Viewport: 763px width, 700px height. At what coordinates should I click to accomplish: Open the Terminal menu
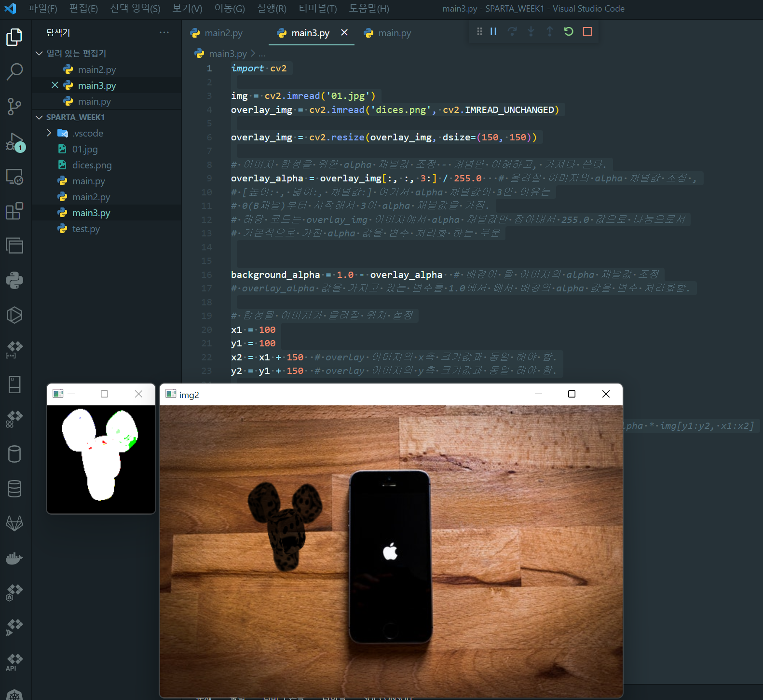point(318,9)
